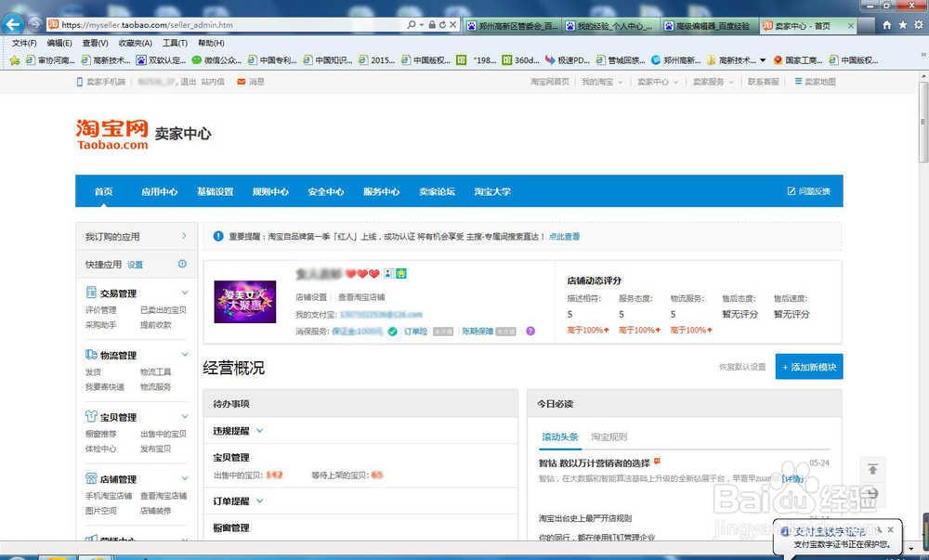Viewport: 929px width, 560px height.
Task: Click 已卖出的宝贝 link
Action: tap(164, 309)
